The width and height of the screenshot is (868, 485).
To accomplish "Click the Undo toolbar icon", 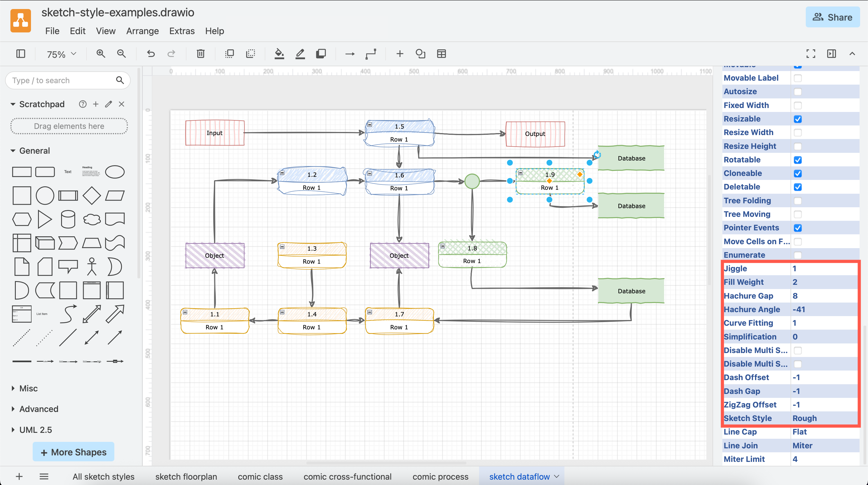I will 151,54.
